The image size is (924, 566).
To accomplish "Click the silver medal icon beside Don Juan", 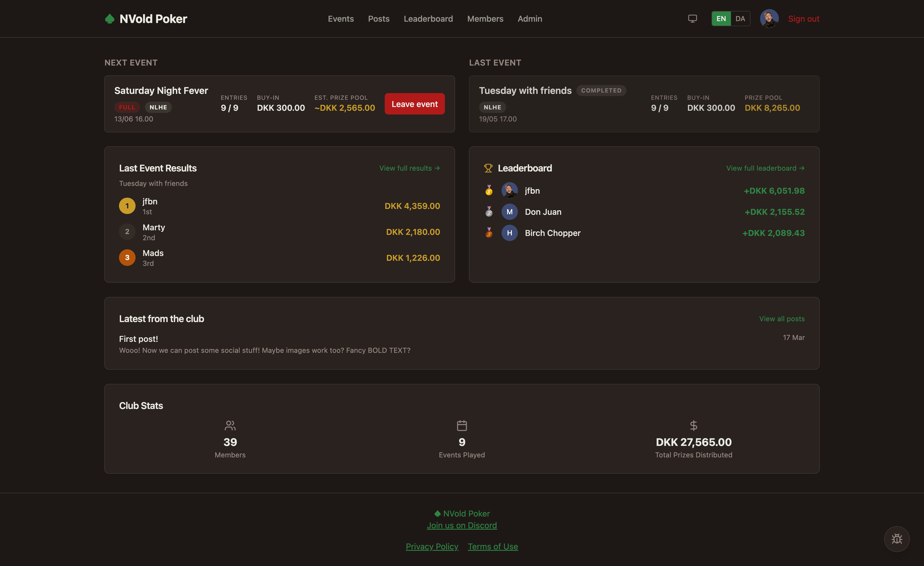I will (489, 212).
